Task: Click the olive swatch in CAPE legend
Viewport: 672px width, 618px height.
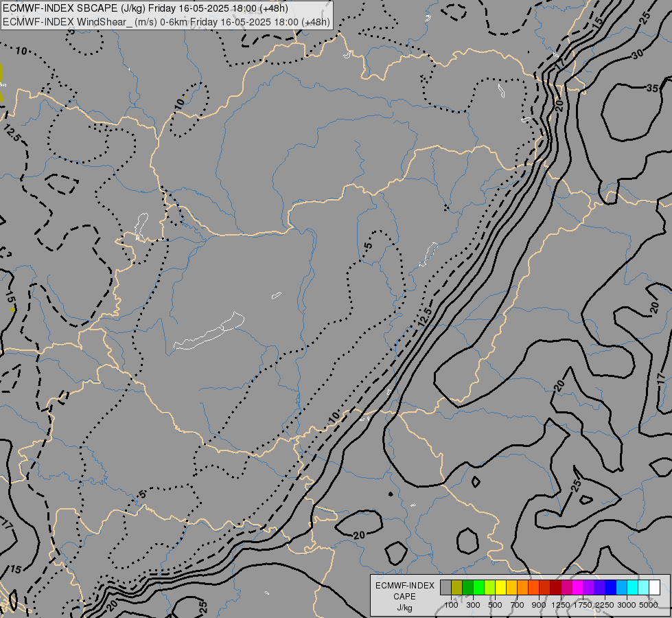Action: pos(457,587)
